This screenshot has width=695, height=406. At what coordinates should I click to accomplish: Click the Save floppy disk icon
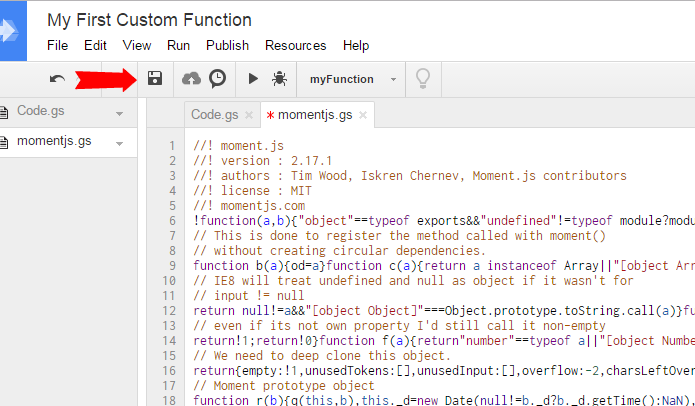[155, 78]
